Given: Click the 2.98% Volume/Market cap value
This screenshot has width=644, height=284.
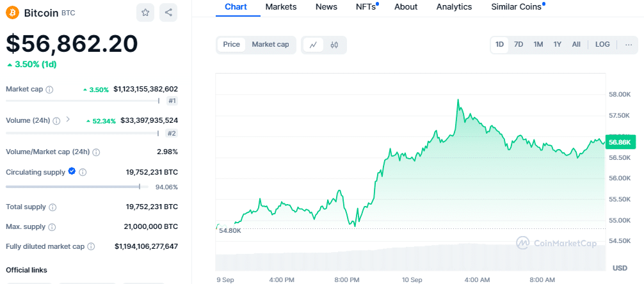Looking at the screenshot, I should (168, 152).
